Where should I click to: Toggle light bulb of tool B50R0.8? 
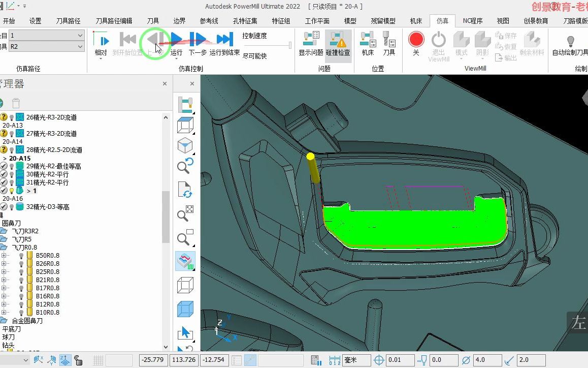[x=21, y=256]
